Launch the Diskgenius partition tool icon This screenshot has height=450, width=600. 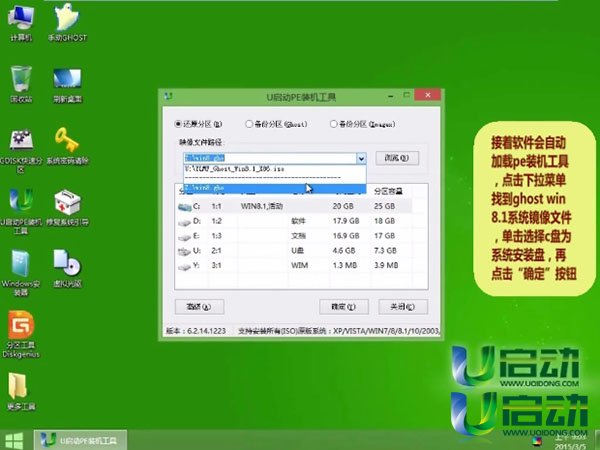[x=21, y=334]
